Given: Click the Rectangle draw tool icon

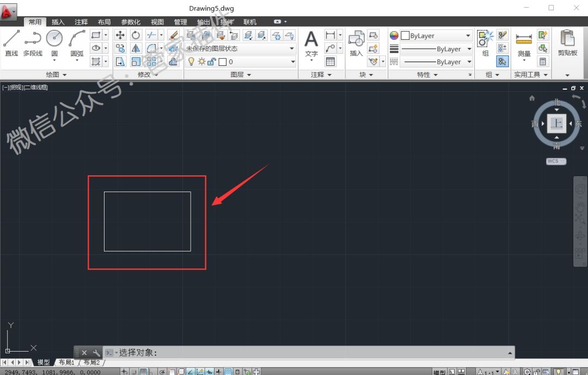Looking at the screenshot, I should point(96,35).
